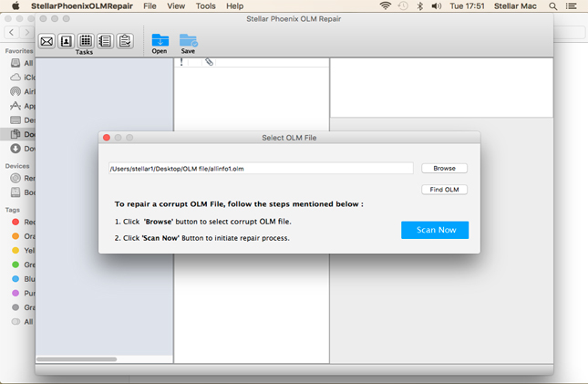Screen dimensions: 588x384
Task: Select the Calendar grid icon
Action: 86,41
